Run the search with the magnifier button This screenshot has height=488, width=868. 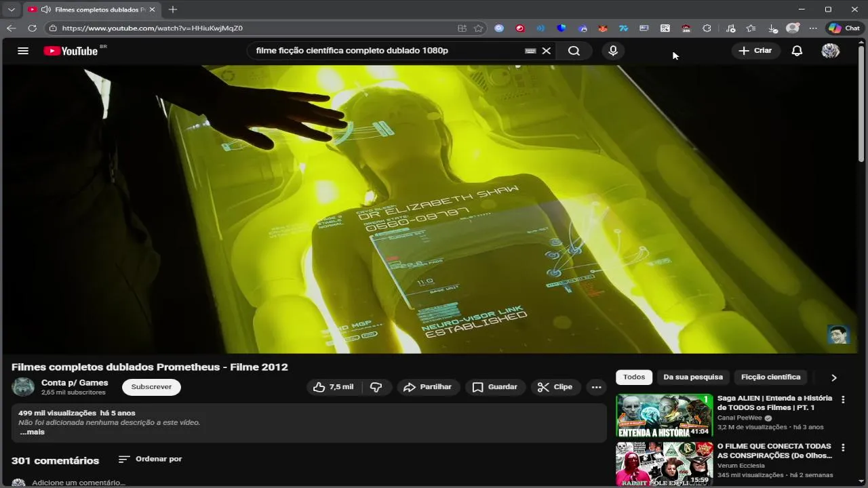pyautogui.click(x=574, y=51)
